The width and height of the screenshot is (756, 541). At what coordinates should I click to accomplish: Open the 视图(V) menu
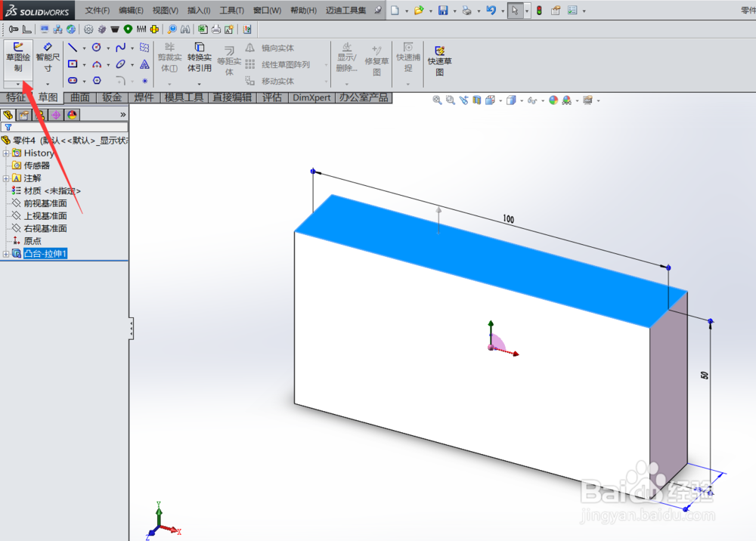(x=166, y=10)
